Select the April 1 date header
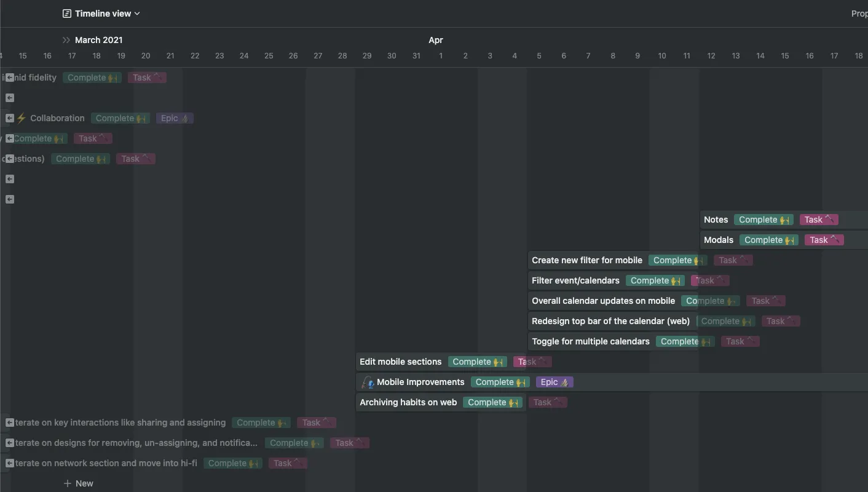The width and height of the screenshot is (868, 492). tap(441, 55)
